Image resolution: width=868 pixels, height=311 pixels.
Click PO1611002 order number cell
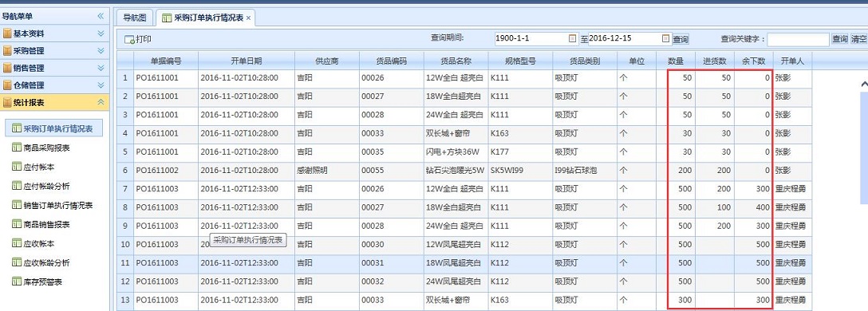166,171
